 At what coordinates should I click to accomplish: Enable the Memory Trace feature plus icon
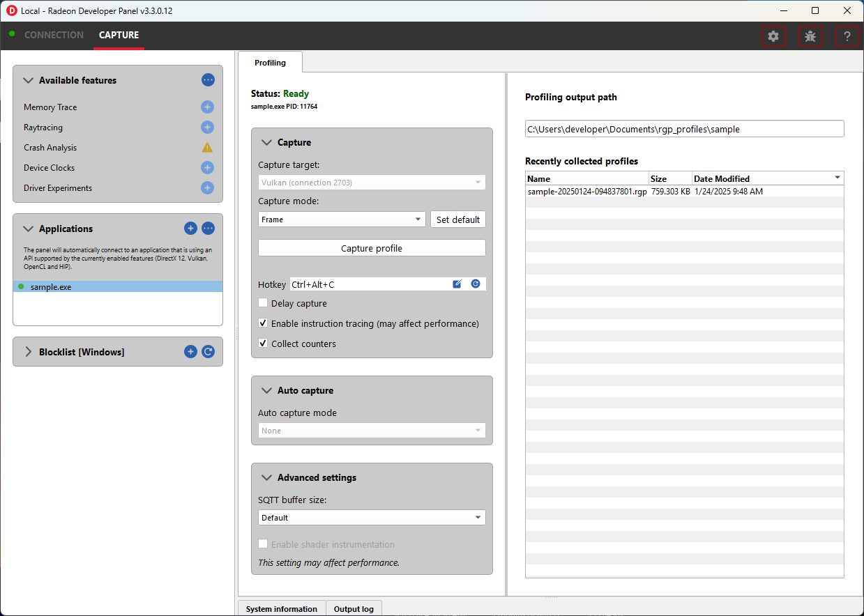click(207, 107)
